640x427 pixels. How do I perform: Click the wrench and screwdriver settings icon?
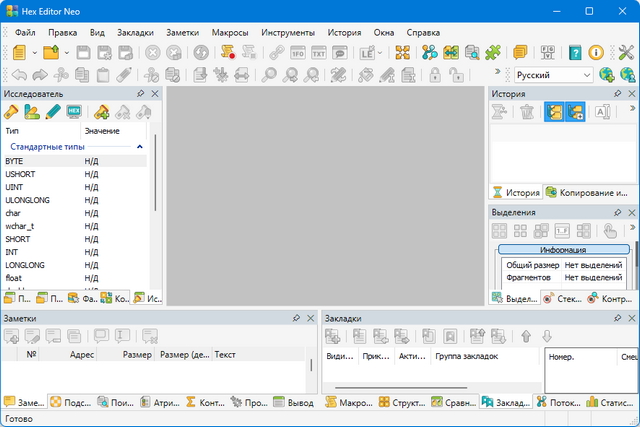tap(625, 53)
